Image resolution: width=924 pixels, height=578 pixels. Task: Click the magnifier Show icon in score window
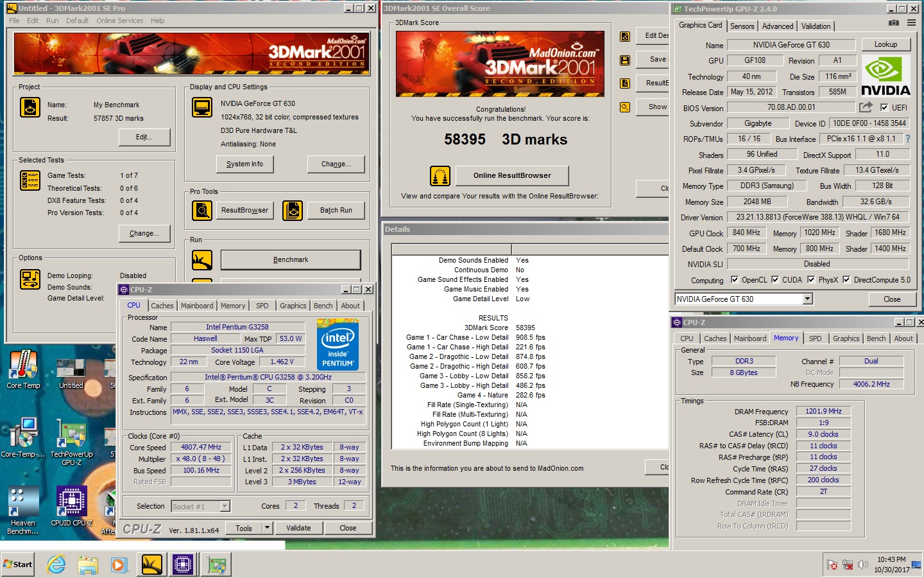click(624, 107)
